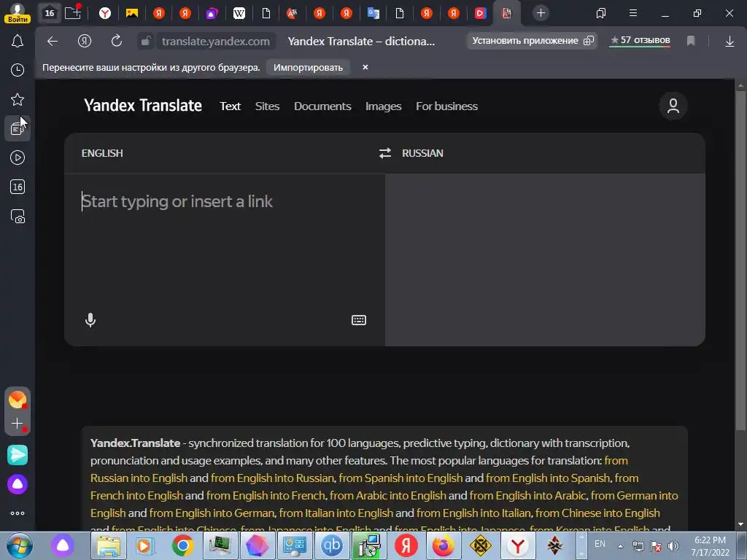Viewport: 747px width, 560px height.
Task: Launch Chrome from the taskbar
Action: click(182, 545)
